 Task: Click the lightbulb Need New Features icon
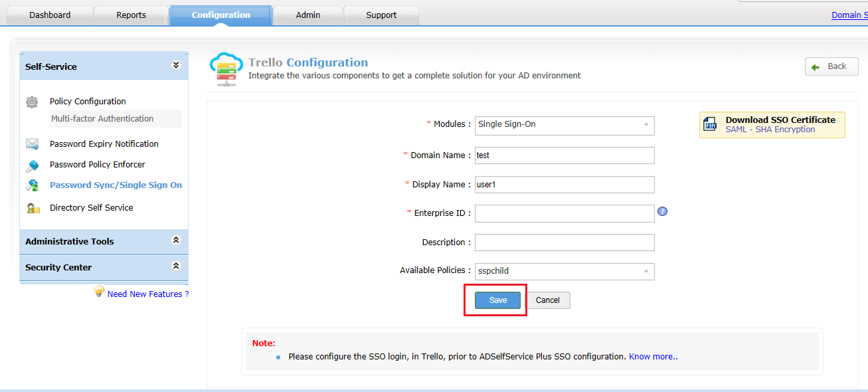[99, 291]
